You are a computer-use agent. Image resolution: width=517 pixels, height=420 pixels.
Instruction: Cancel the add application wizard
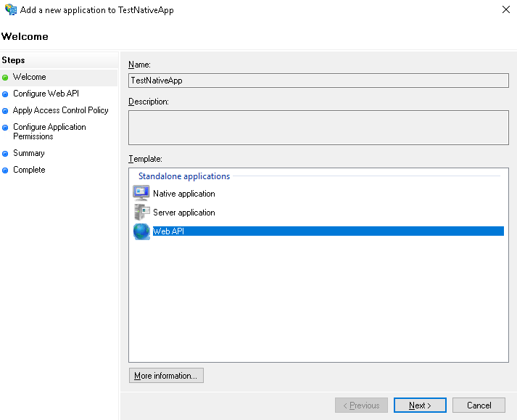click(x=479, y=405)
